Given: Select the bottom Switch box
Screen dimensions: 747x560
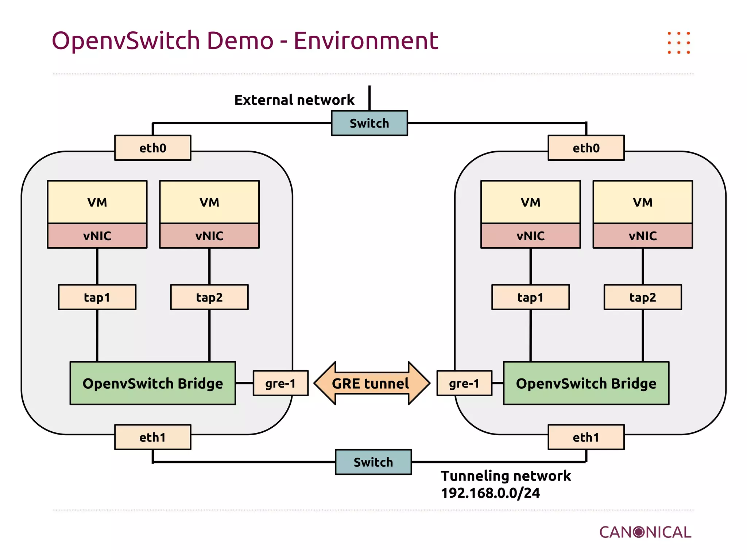Looking at the screenshot, I should click(x=373, y=462).
